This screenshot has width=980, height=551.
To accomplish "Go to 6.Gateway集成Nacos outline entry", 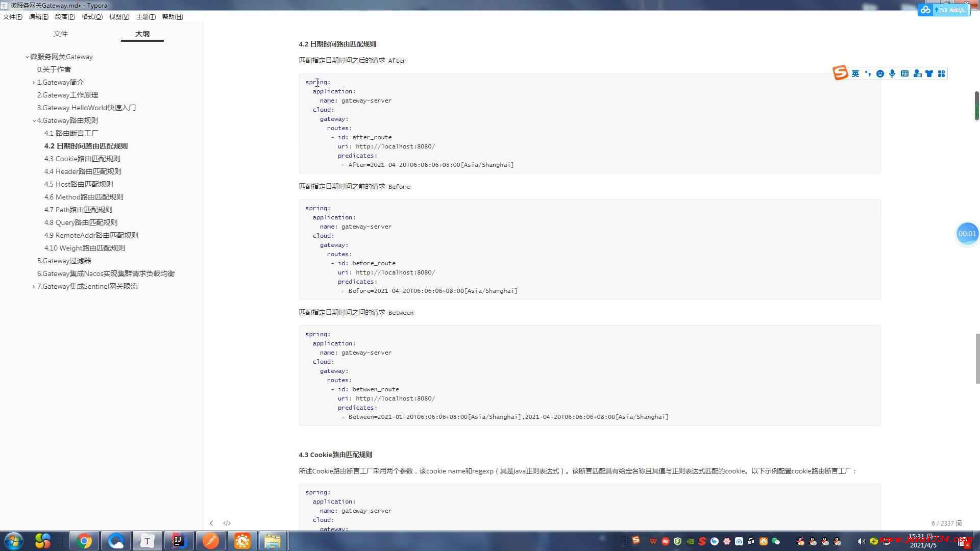I will (x=106, y=273).
